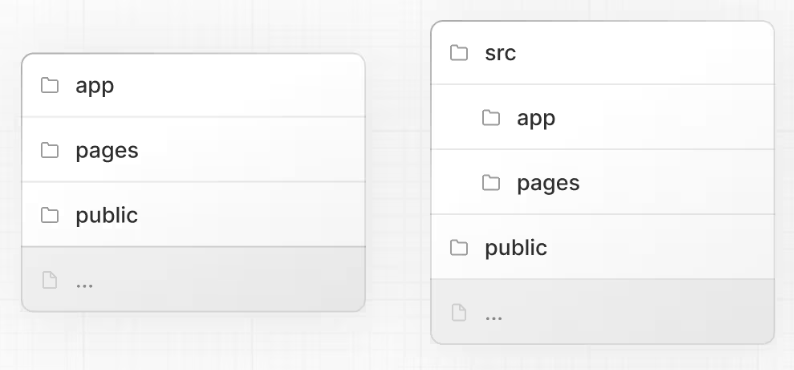Click the file icon in the src panel's ellipsis row
794x370 pixels.
point(459,312)
